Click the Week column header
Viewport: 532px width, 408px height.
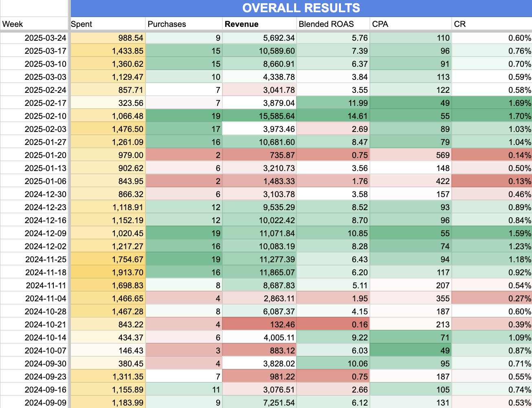pos(34,24)
